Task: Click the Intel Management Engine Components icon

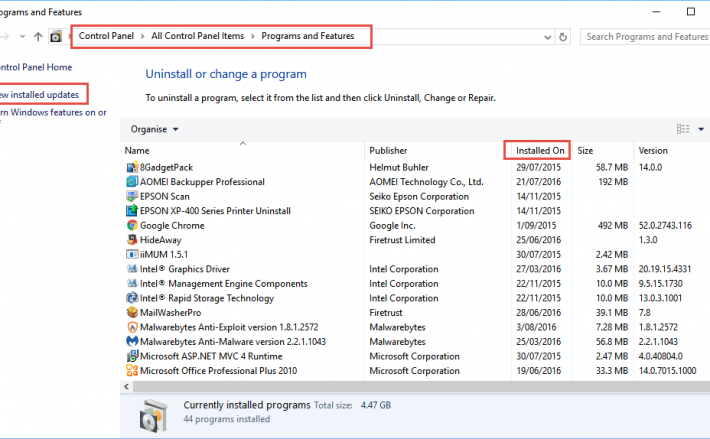Action: click(132, 283)
